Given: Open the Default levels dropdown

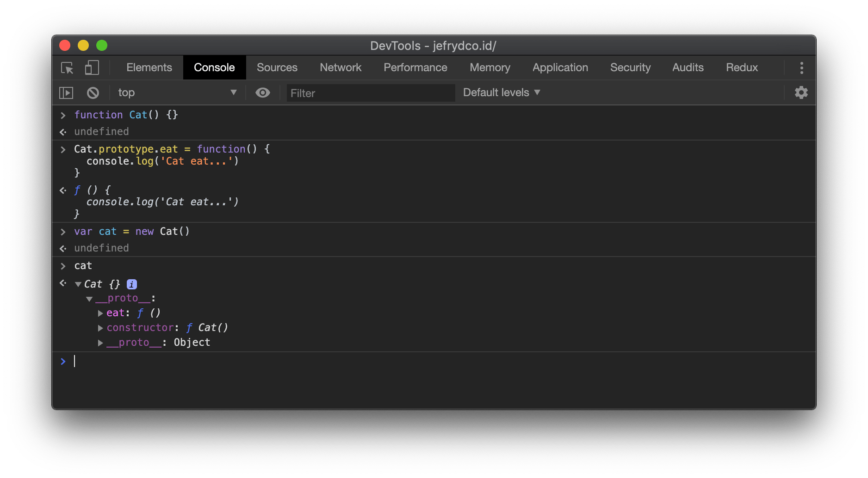Looking at the screenshot, I should click(502, 93).
